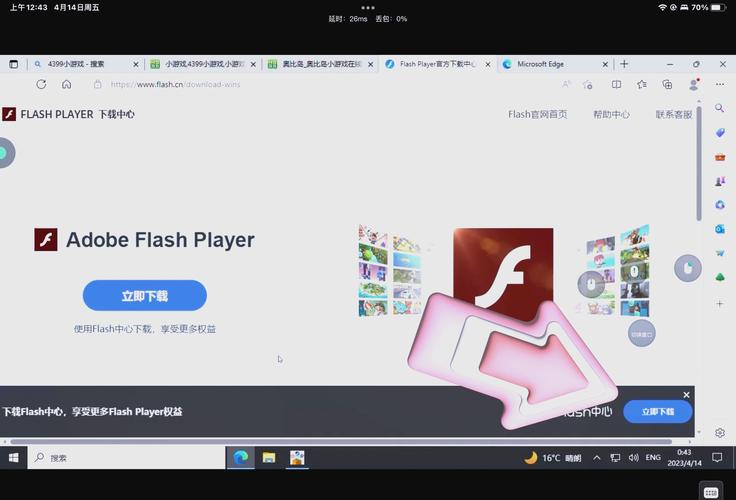This screenshot has height=500, width=736.
Task: Close the bottom Flash中心 banner
Action: coord(686,395)
